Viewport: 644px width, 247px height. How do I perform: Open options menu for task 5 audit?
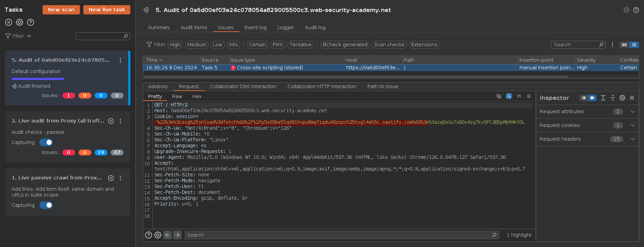tap(120, 60)
